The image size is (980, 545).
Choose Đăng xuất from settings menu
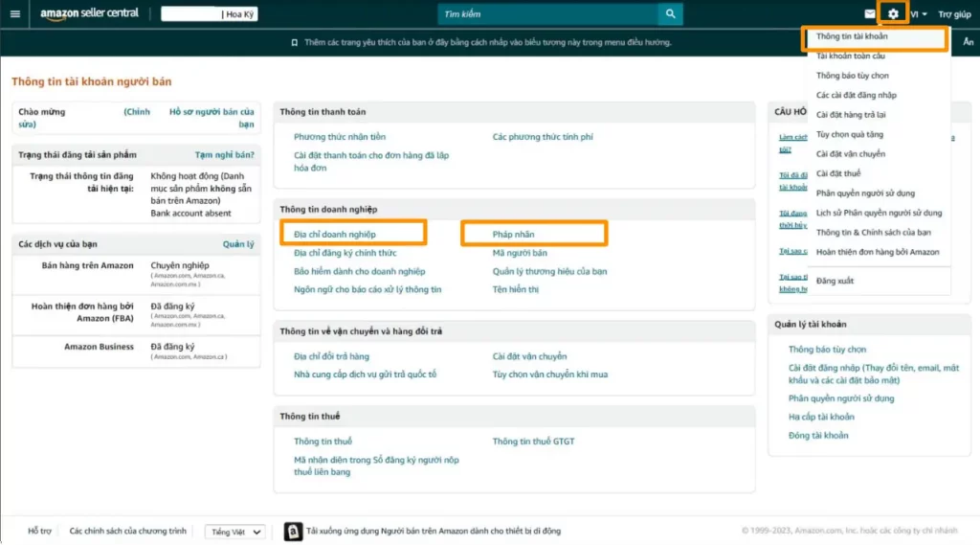click(835, 281)
